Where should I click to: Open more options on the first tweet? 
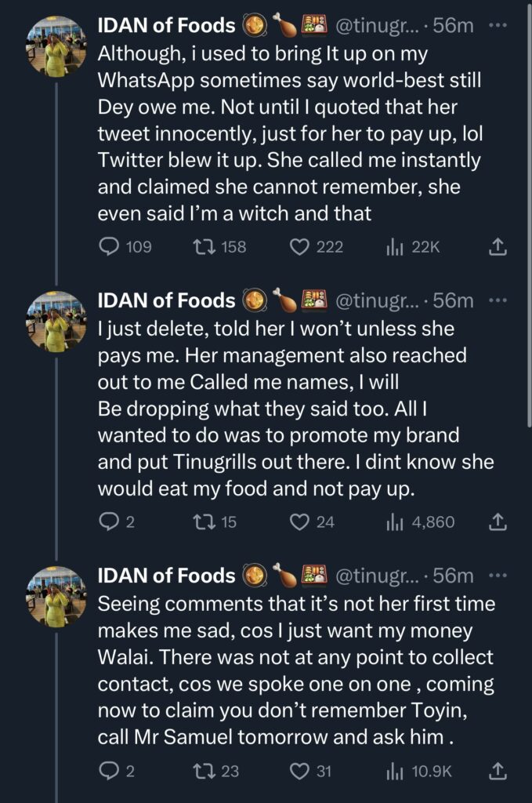498,25
